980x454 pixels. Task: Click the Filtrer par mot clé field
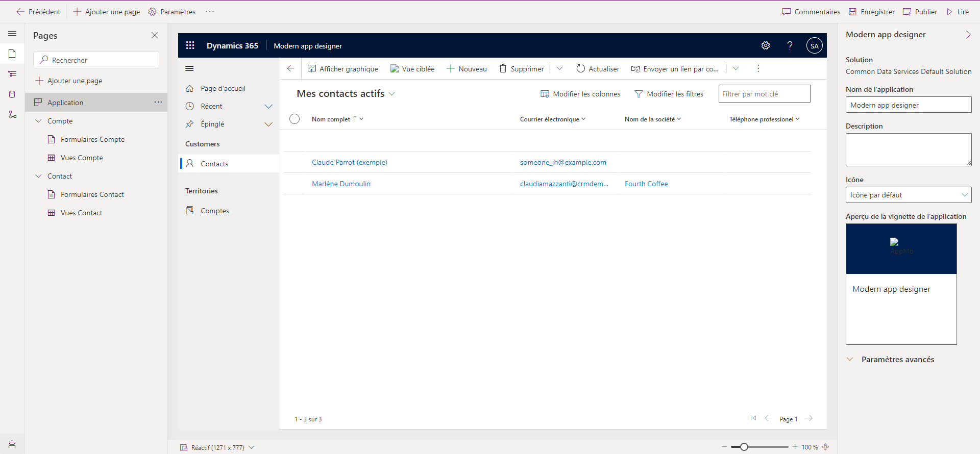764,94
